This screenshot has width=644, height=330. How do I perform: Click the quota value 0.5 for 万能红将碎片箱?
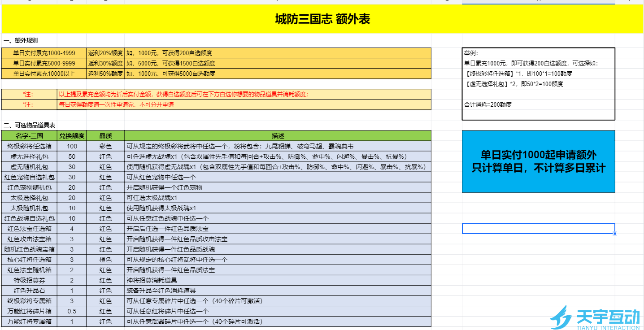pyautogui.click(x=72, y=311)
